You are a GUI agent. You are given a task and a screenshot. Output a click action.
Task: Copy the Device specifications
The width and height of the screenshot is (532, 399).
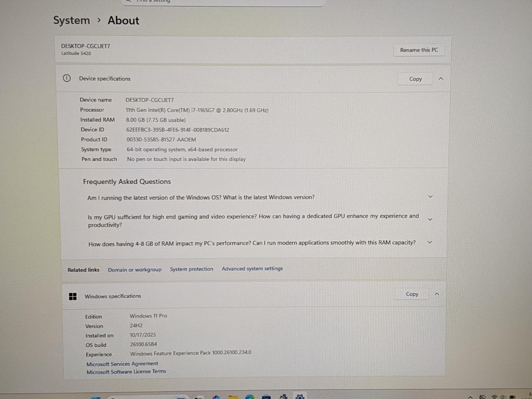point(415,79)
